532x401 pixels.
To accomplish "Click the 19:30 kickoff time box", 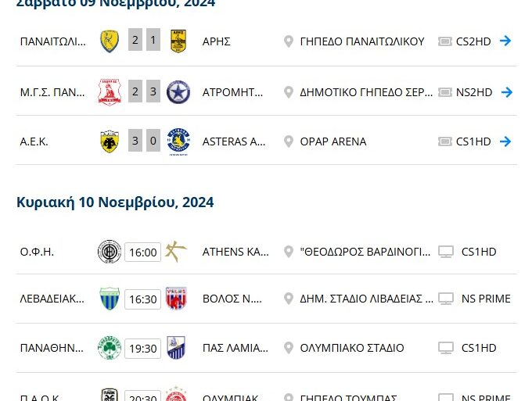I will [x=142, y=348].
